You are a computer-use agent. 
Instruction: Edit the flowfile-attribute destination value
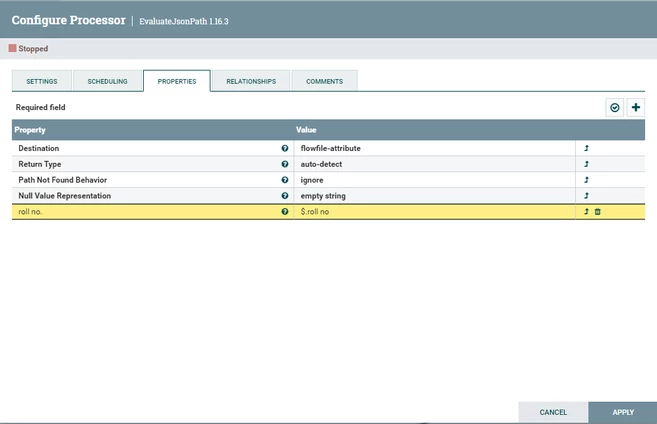tap(435, 148)
